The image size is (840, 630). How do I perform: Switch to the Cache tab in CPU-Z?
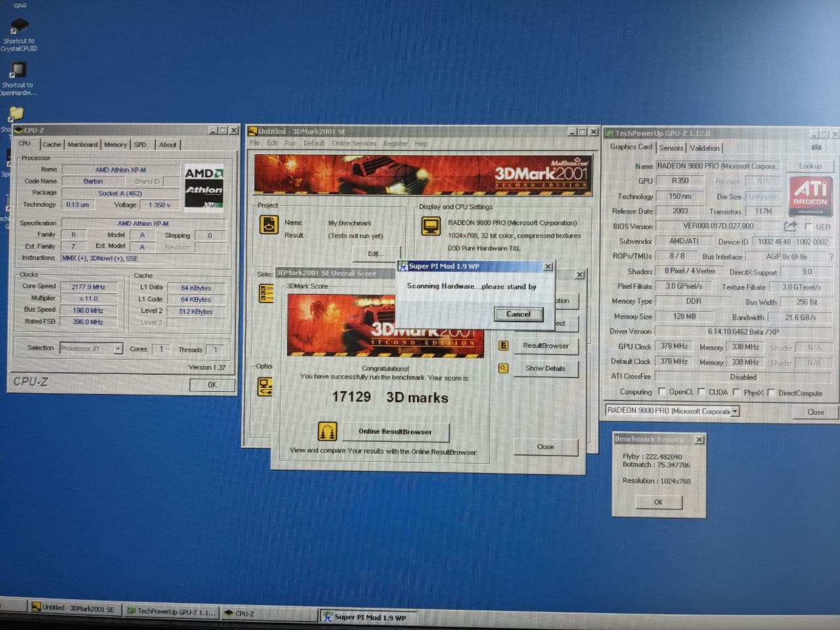tap(51, 144)
